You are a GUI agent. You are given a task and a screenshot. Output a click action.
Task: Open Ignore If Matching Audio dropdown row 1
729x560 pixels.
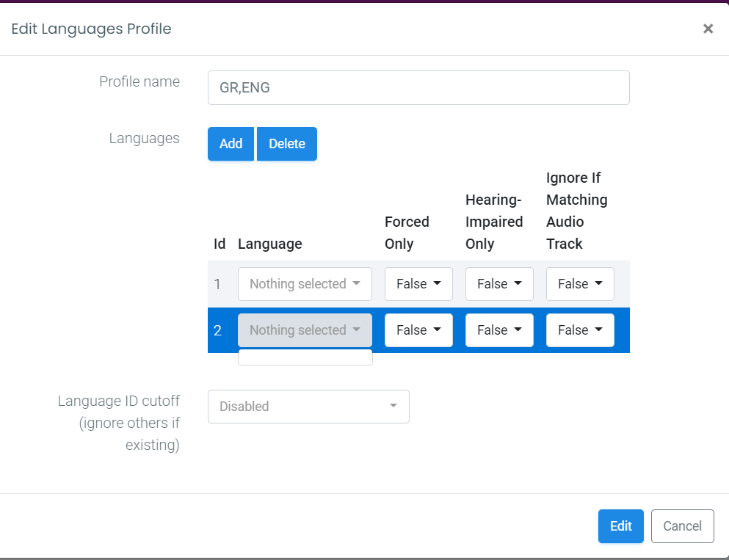[580, 284]
